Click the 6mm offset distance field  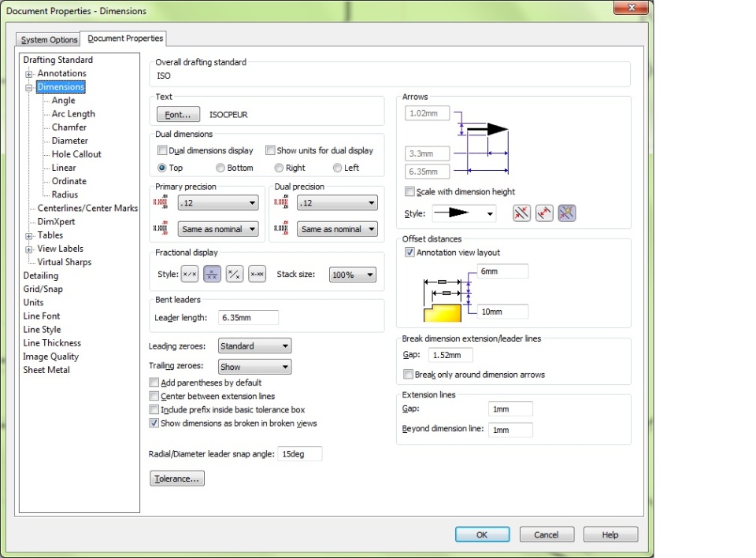point(503,272)
